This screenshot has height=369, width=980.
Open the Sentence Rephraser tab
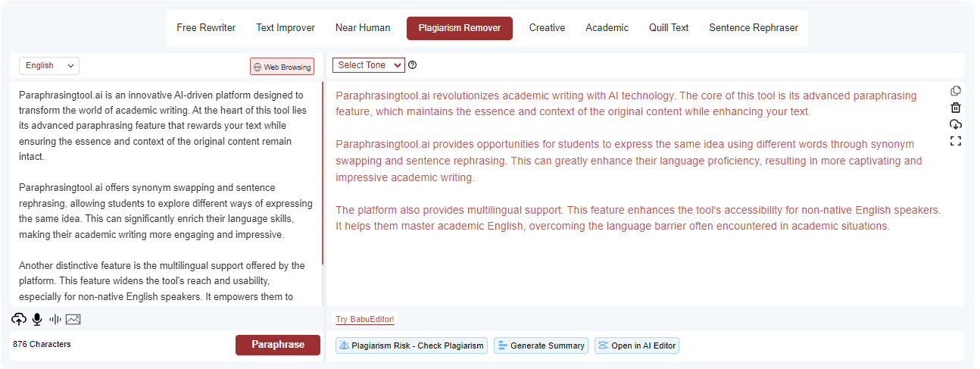(754, 28)
